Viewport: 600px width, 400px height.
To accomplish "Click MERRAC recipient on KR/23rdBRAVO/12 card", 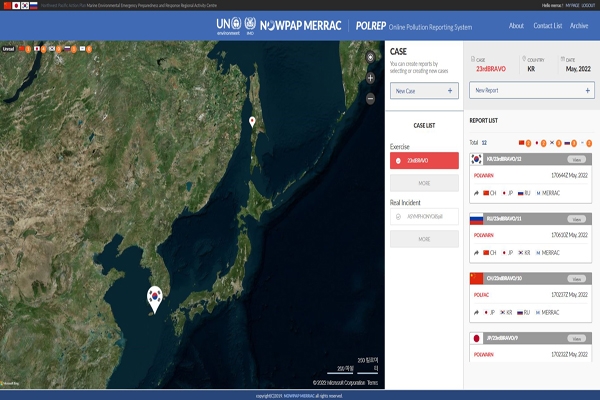I will tap(548, 193).
